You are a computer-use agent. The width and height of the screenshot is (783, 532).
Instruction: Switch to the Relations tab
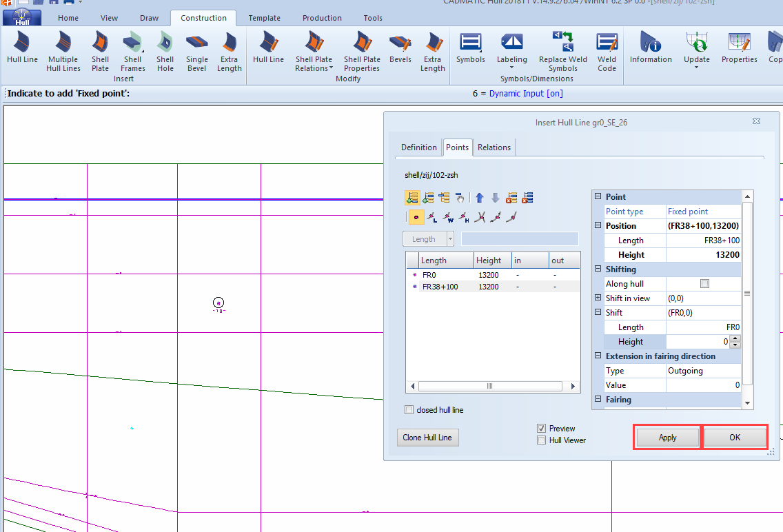point(494,147)
